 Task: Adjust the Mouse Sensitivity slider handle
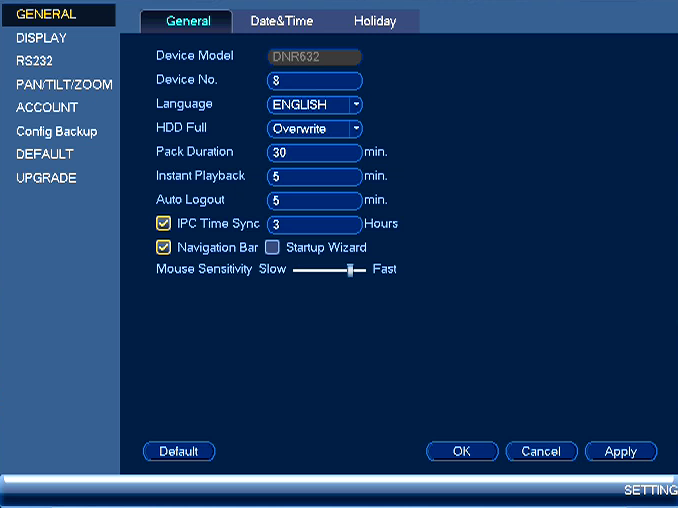350,270
